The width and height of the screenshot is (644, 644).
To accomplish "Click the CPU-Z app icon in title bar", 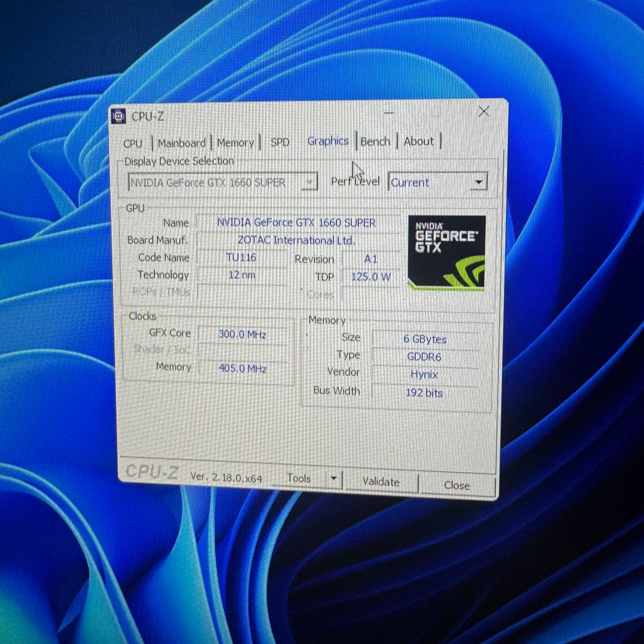I will coord(118,116).
